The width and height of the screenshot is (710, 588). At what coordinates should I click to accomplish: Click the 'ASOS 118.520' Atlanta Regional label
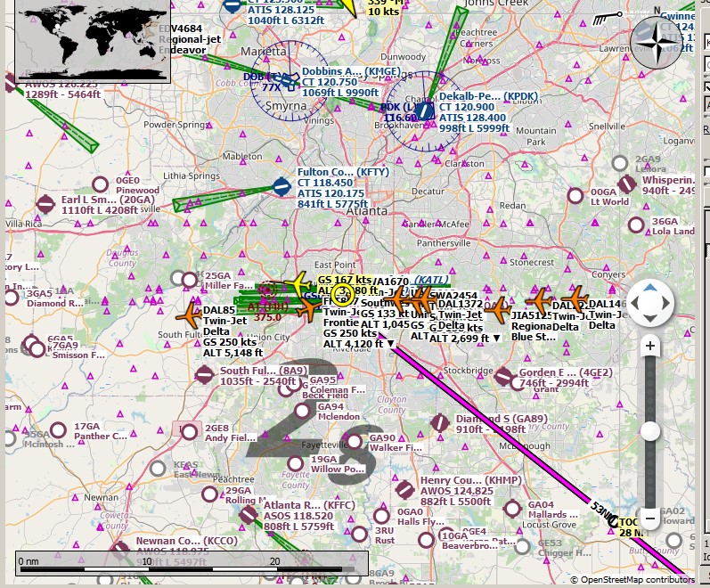(298, 516)
